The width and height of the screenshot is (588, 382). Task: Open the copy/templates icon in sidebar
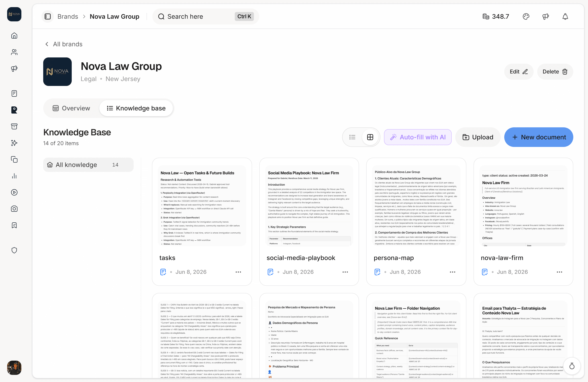coord(14,159)
